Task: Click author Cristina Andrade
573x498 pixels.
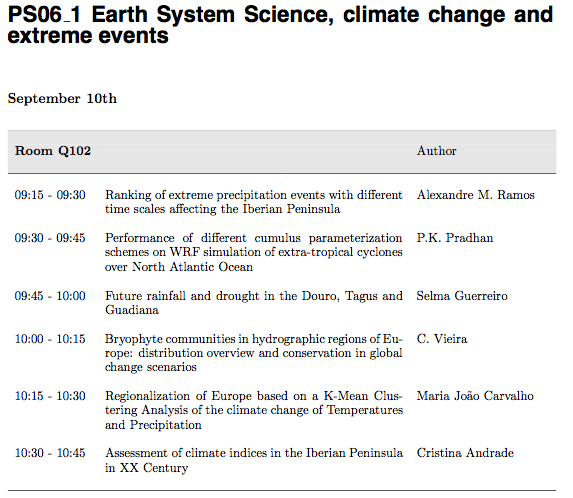Action: click(x=465, y=453)
